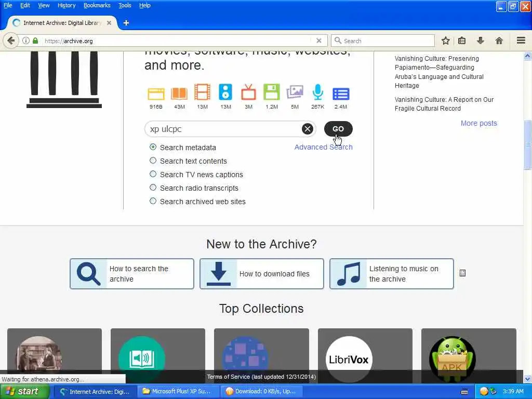Viewport: 532px width, 399px height.
Task: Open the Tools menu
Action: click(x=125, y=5)
